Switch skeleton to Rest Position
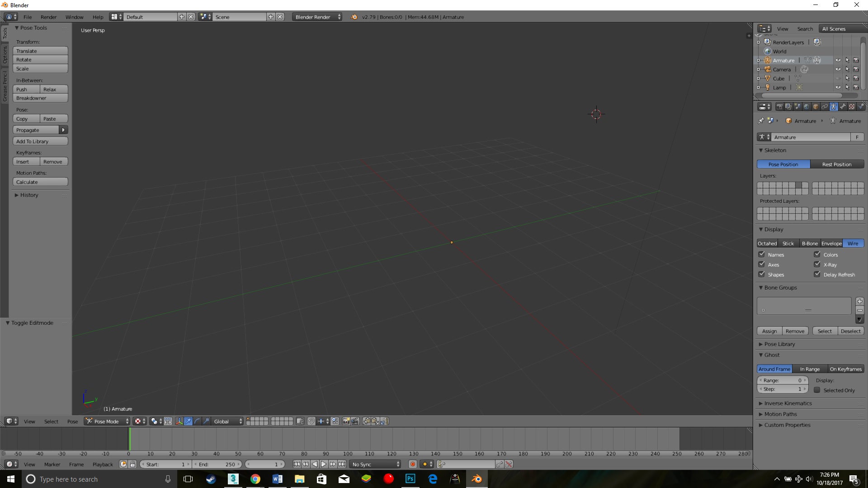This screenshot has width=868, height=488. pos(836,164)
